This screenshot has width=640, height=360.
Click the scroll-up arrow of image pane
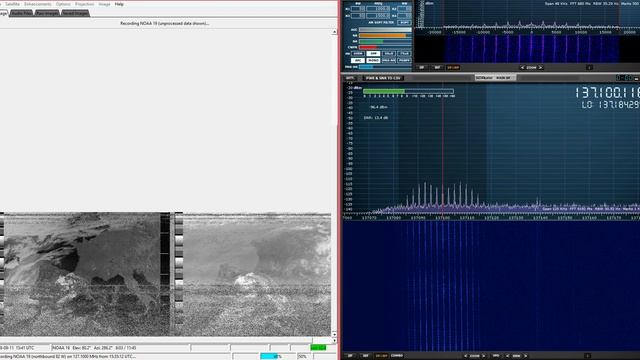click(334, 32)
